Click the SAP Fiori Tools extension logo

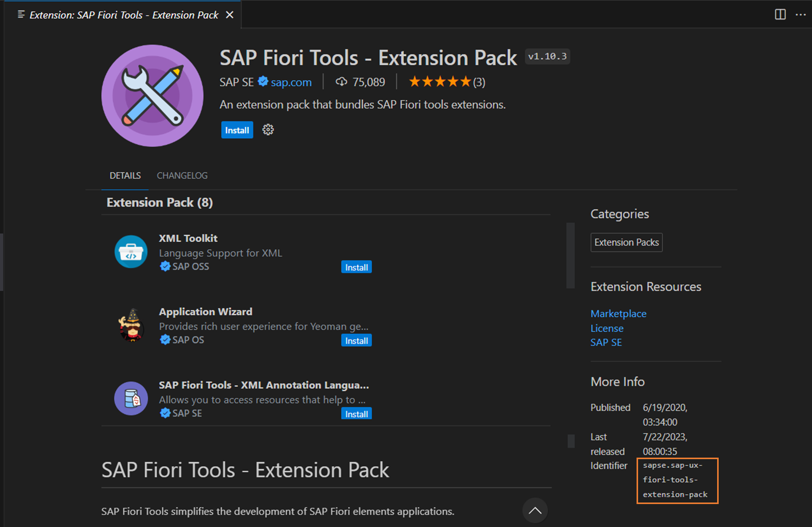152,95
